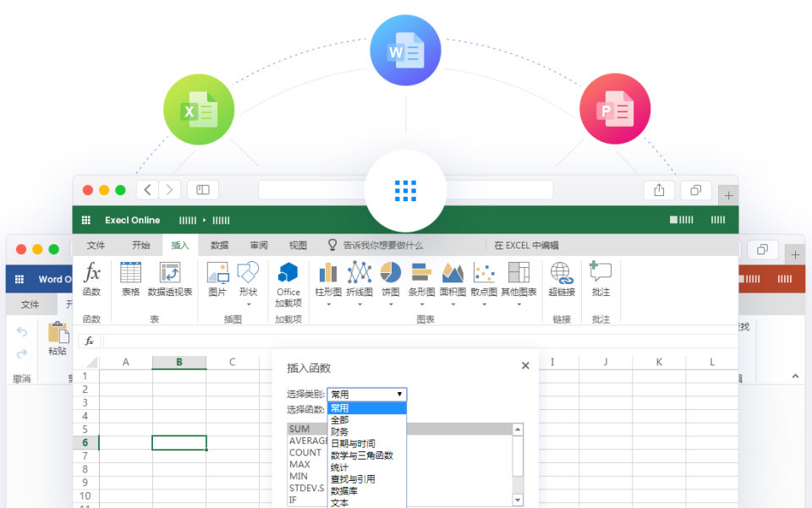Click the Safari forward button
The height and width of the screenshot is (508, 812).
(x=169, y=190)
